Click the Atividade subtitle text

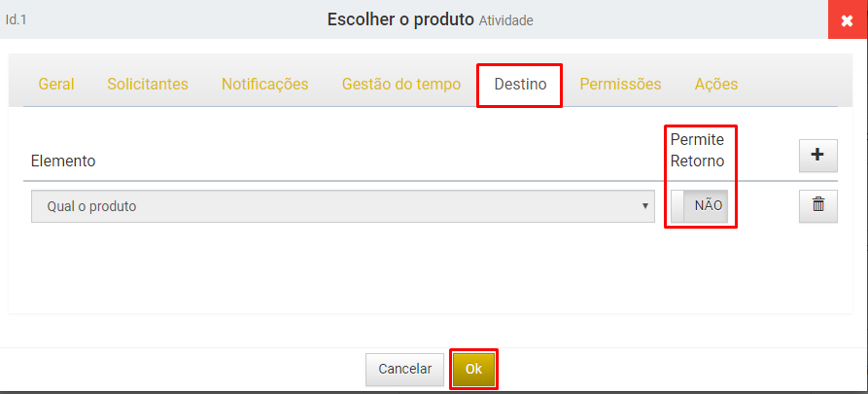point(506,21)
